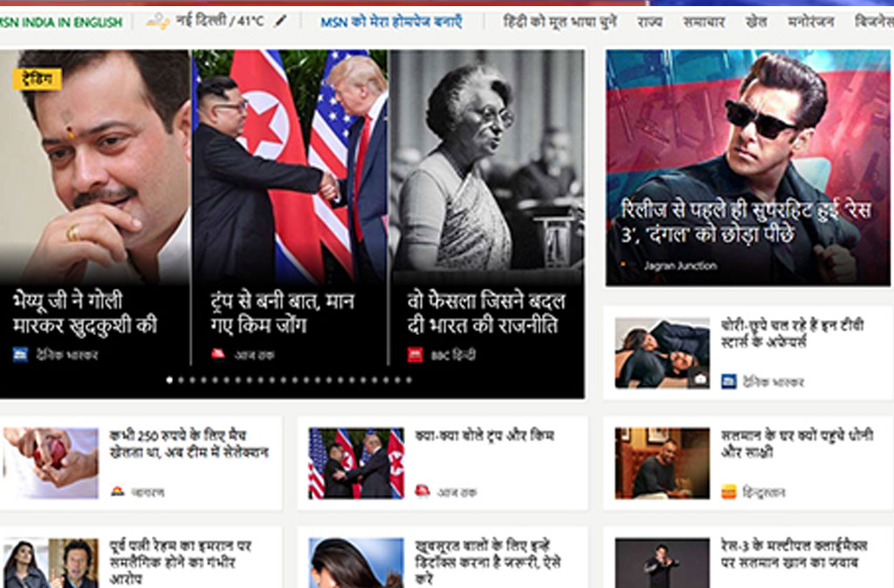Viewport: 894px width, 588px height.
Task: Open 'क्या-क्या बोले ट्रंप और किम' article
Action: pyautogui.click(x=485, y=435)
